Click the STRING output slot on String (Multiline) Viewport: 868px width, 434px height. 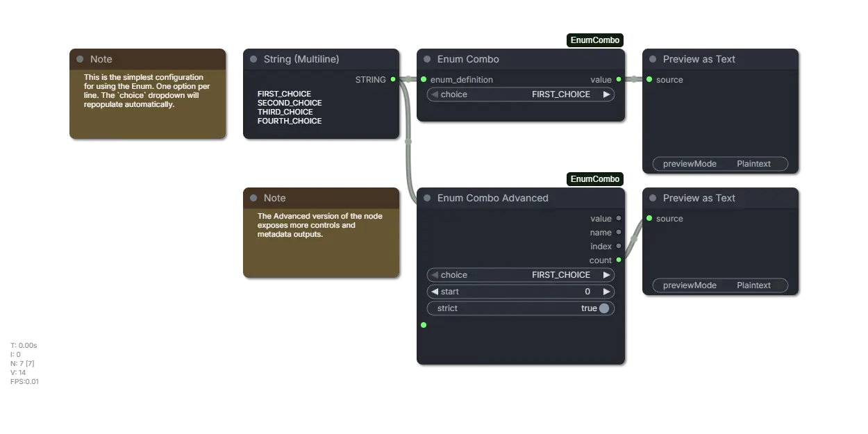coord(393,80)
